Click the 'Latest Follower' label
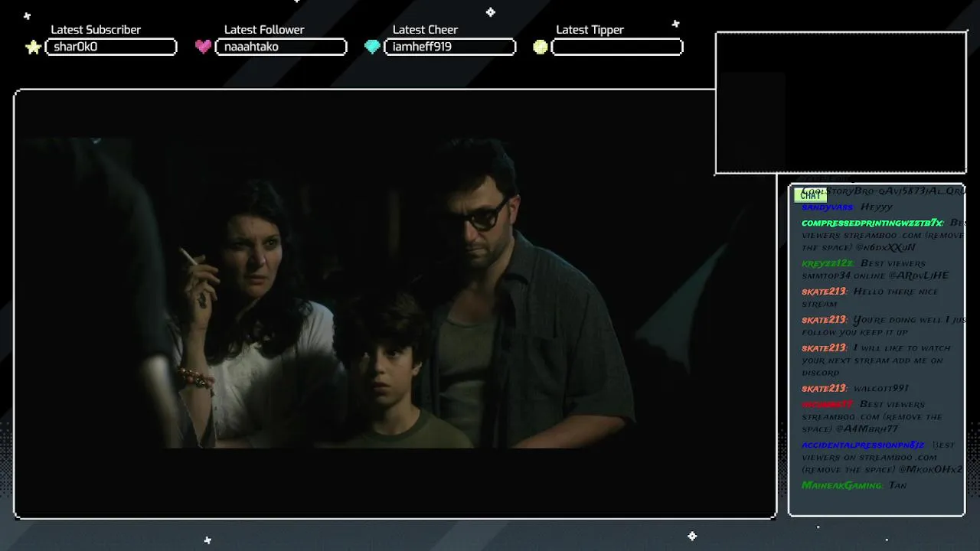Screen dimensions: 980x551 (x=264, y=30)
